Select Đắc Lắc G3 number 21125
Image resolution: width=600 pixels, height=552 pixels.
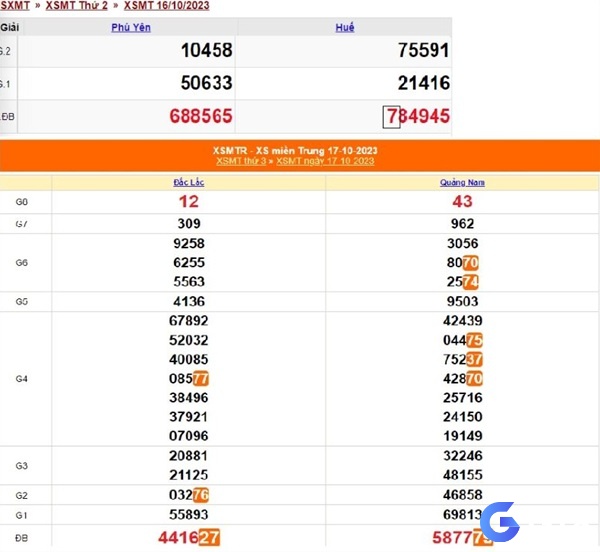(x=189, y=475)
